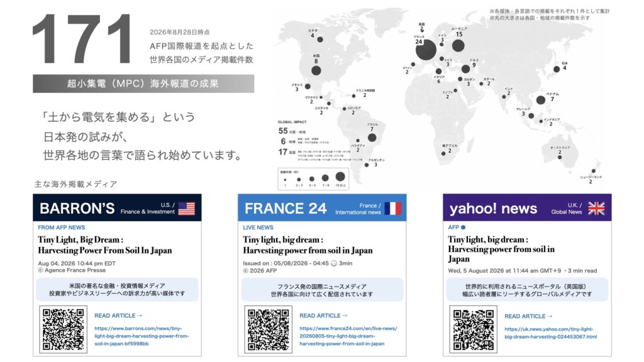644x362 pixels.
Task: Click the South Africa map bubble
Action: click(443, 153)
